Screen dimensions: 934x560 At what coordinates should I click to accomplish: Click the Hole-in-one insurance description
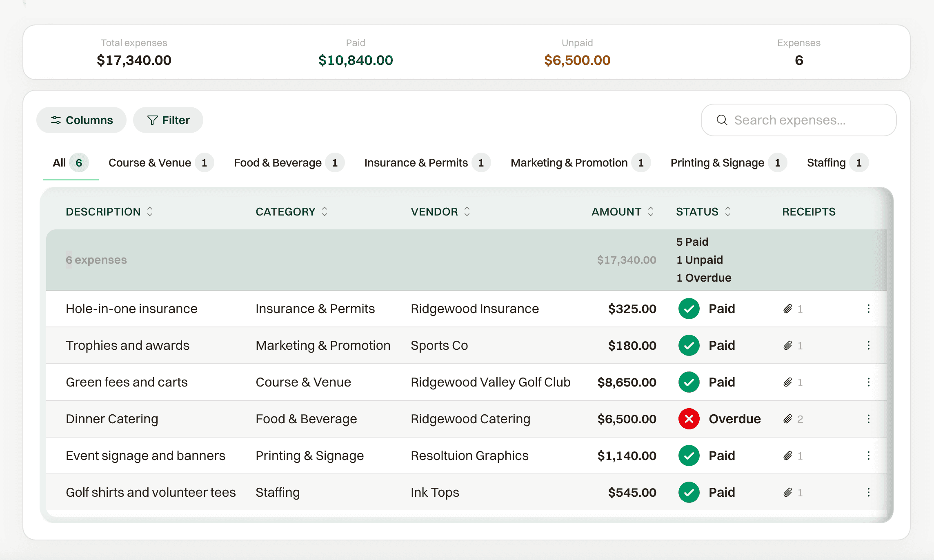[x=131, y=309]
